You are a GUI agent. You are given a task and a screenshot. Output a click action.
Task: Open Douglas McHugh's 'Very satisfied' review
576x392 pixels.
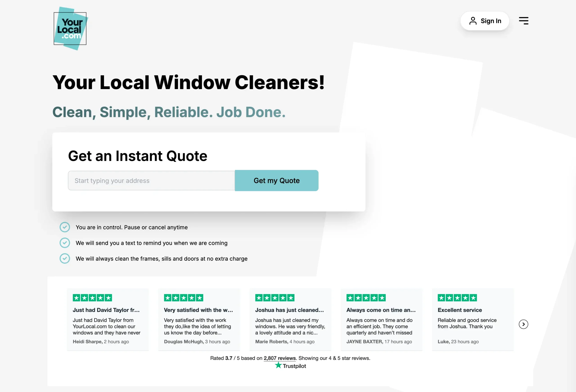(x=198, y=310)
